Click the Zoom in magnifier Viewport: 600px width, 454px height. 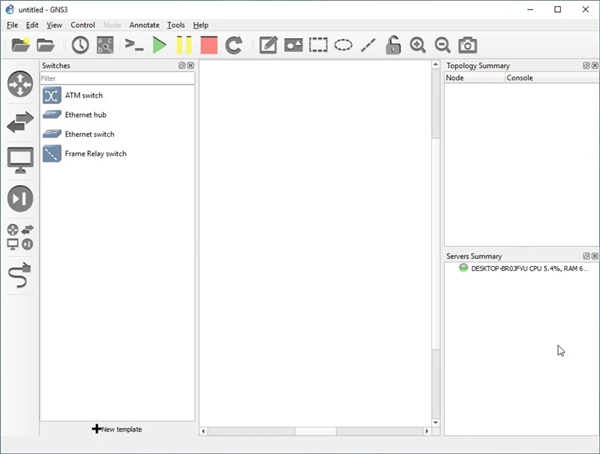pyautogui.click(x=417, y=45)
